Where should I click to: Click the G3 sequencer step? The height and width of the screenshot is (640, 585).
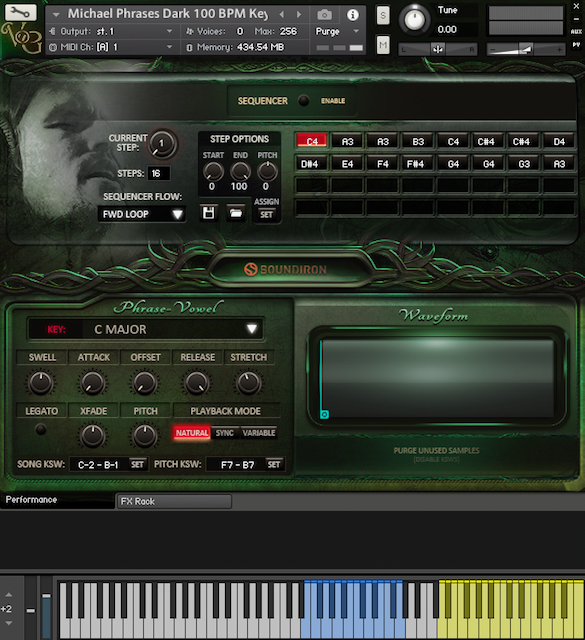tap(524, 164)
